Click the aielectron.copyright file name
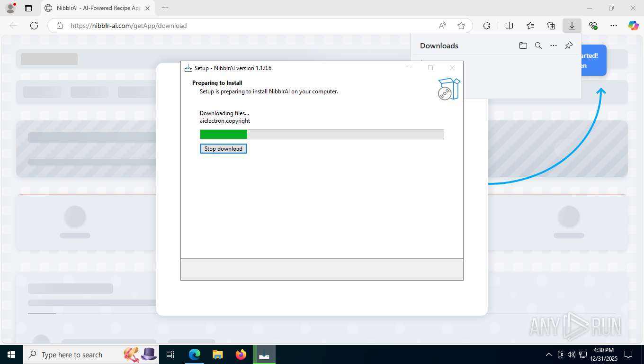Screen dimensions: 644x364 (x=225, y=121)
